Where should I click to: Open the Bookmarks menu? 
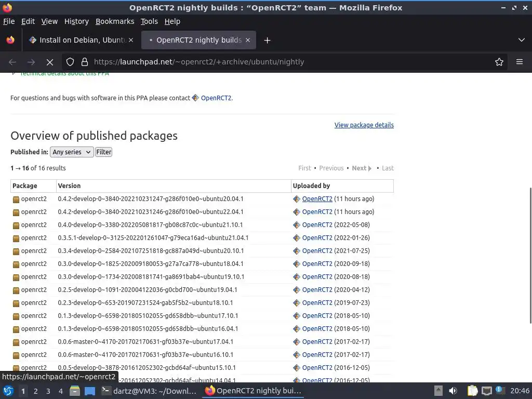(115, 21)
